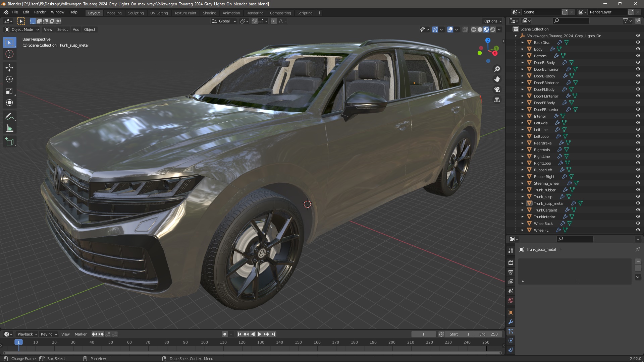The image size is (644, 362).
Task: Open shading options dropdown arrow
Action: point(499,29)
